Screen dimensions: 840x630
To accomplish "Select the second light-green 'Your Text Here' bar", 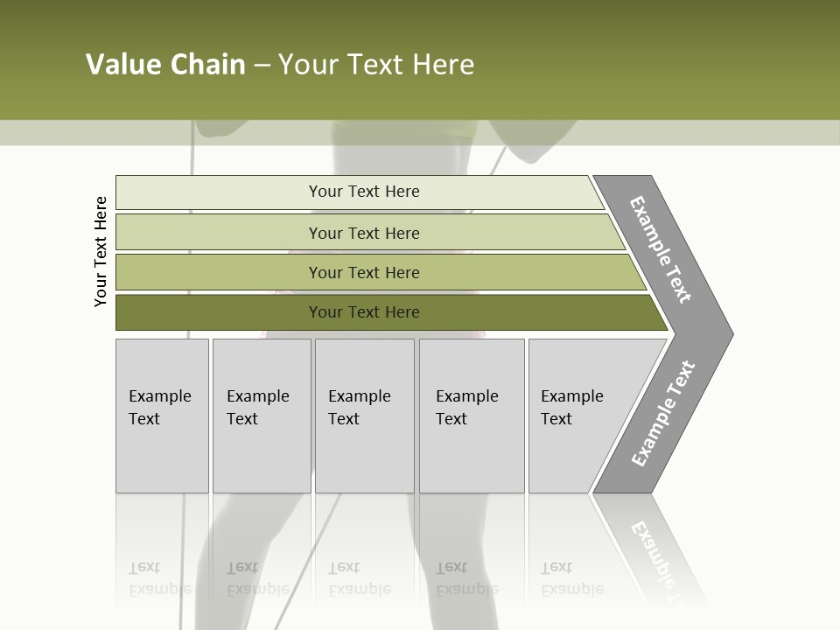I will 370,232.
